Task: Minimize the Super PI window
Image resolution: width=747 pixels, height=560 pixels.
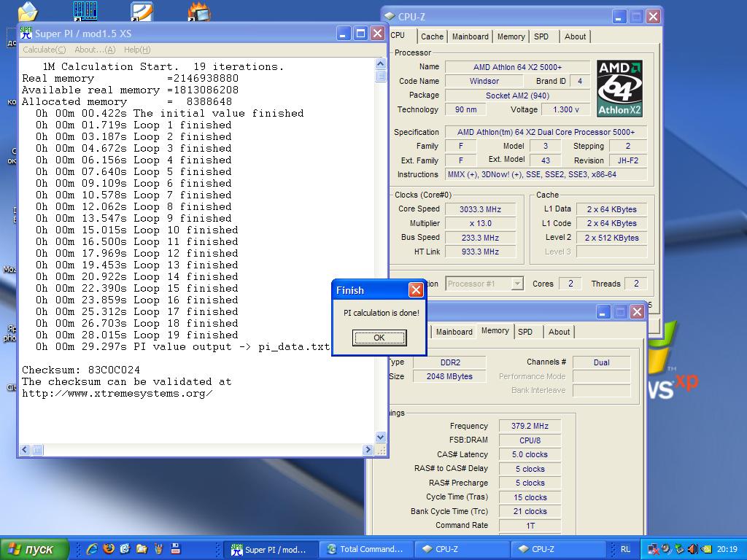Action: point(344,34)
